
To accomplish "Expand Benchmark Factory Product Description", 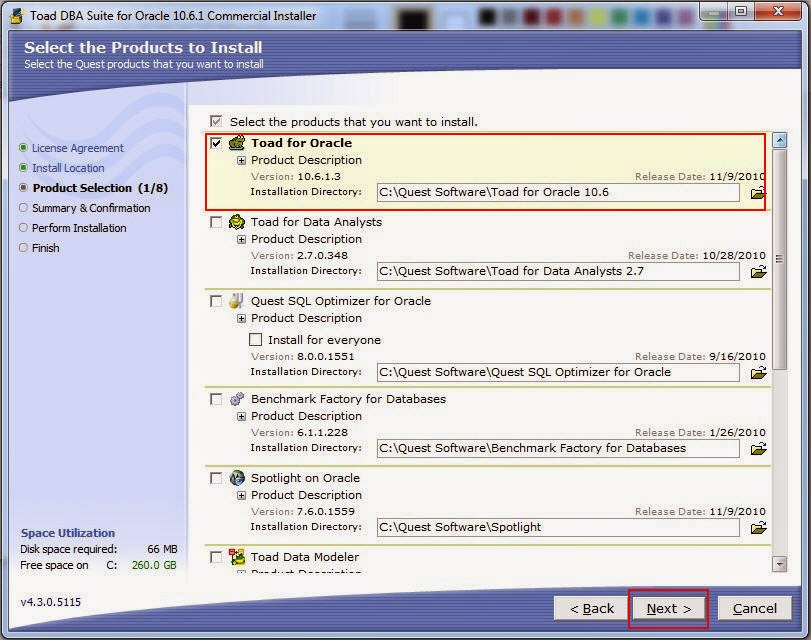I will pyautogui.click(x=241, y=416).
